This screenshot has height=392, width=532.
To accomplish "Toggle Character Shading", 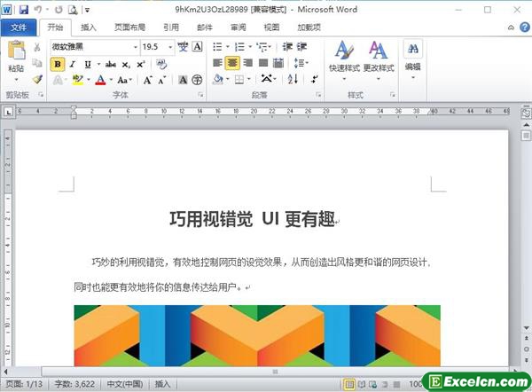I will 183,80.
